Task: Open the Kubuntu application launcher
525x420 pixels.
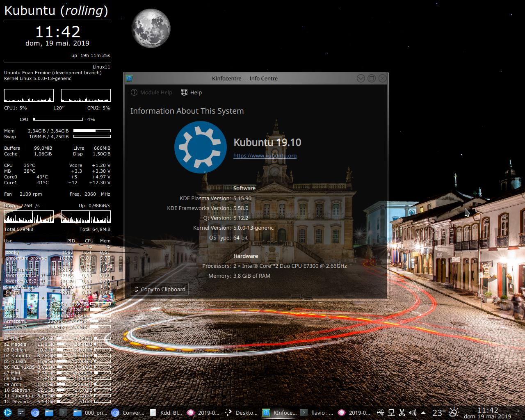Action: tap(7, 413)
